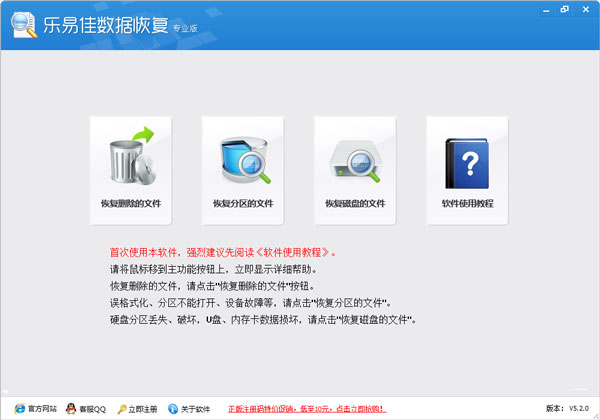Open the 软件使用教程 button label

click(467, 204)
